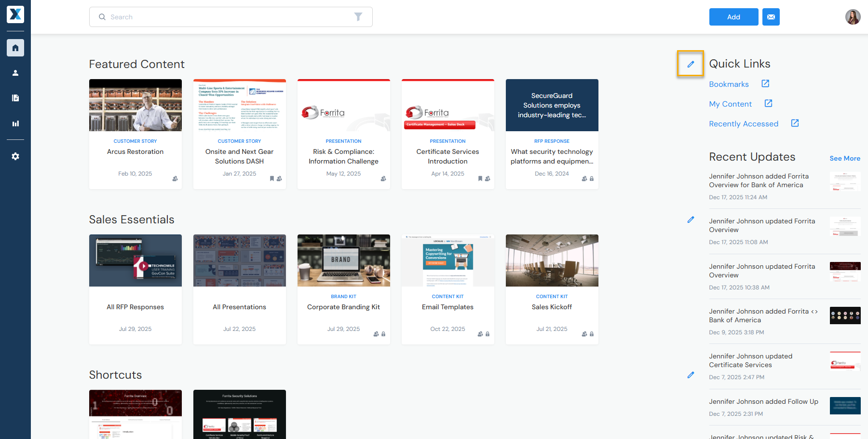Open the Certificate Services Introduction thumbnail
Viewport: 868px width, 439px height.
pyautogui.click(x=448, y=105)
